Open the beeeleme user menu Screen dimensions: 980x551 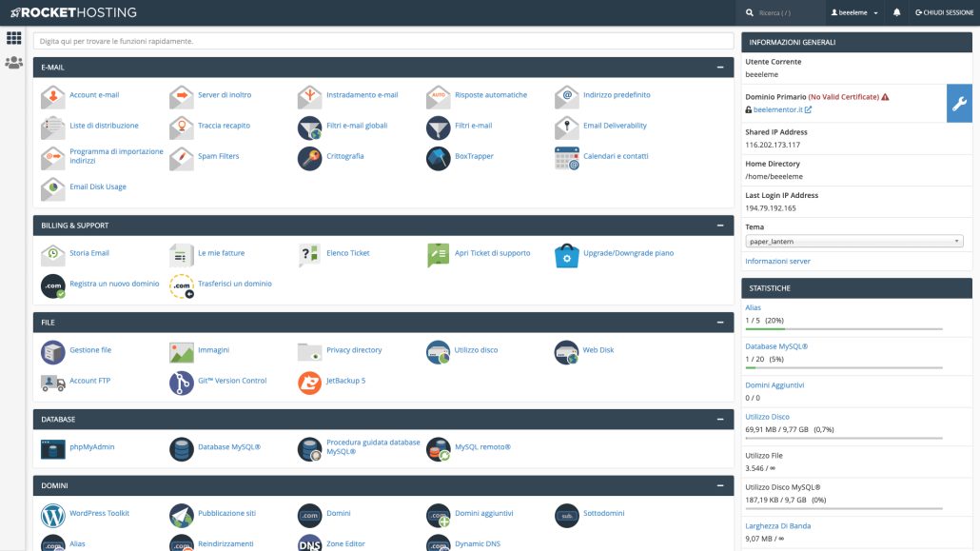click(x=850, y=12)
